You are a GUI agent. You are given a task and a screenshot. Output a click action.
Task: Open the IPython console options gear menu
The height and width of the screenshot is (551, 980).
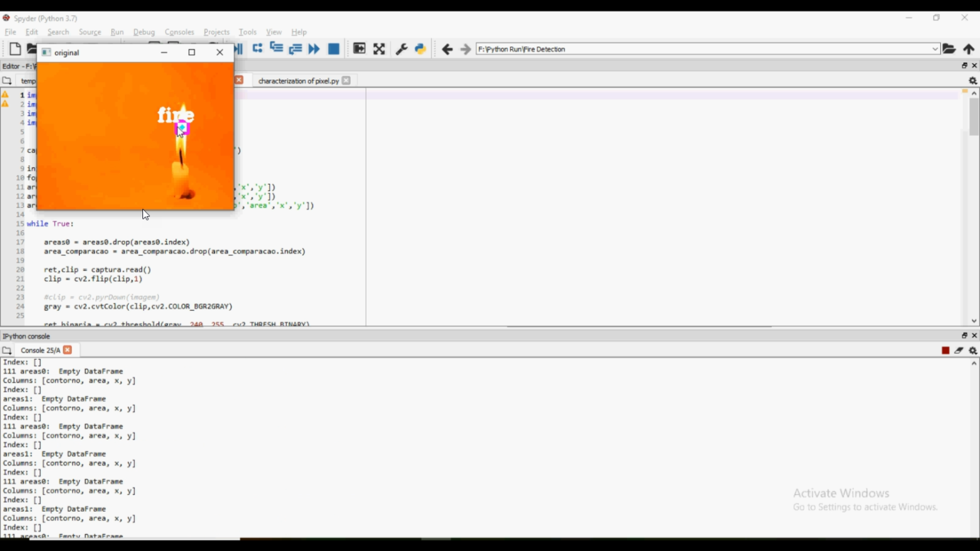973,351
